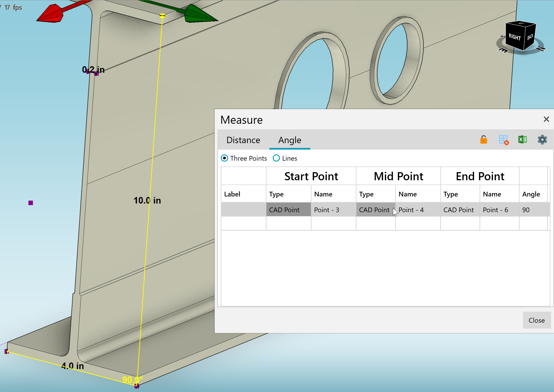Screen dimensions: 554x392
Task: Close the Measure dialog with the X
Action: click(x=546, y=119)
